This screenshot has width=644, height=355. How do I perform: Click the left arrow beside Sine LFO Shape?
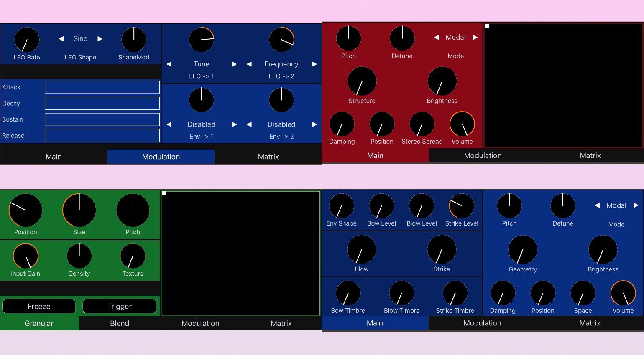61,39
